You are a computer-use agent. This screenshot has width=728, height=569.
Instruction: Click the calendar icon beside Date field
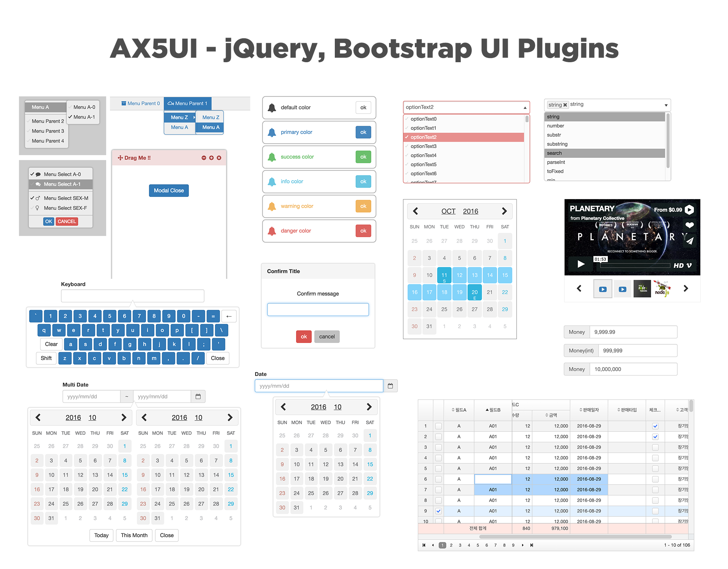tap(390, 386)
